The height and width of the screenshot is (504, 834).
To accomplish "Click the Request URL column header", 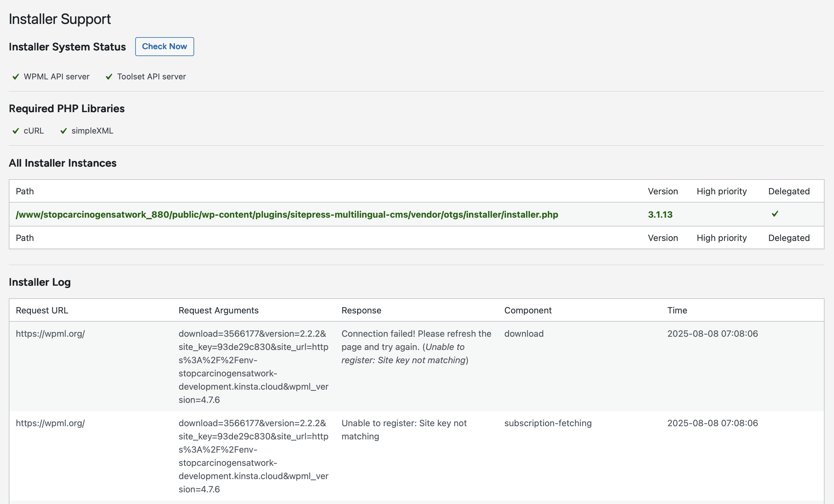I will pyautogui.click(x=42, y=310).
